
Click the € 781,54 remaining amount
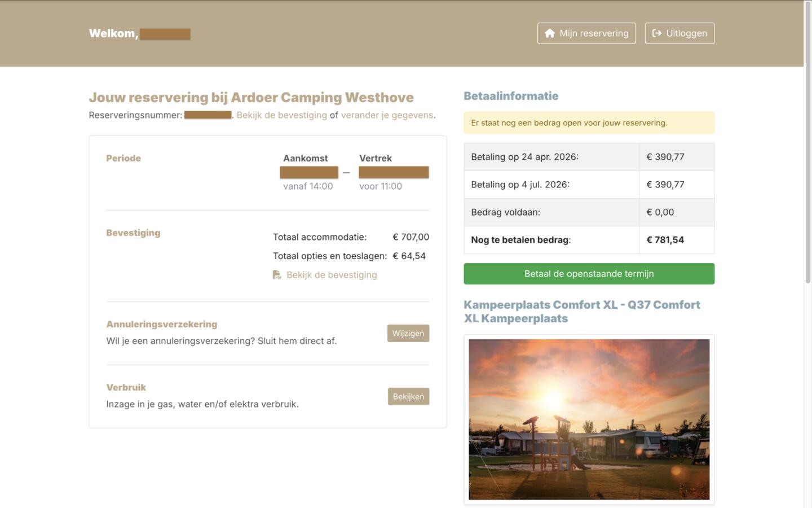(665, 240)
